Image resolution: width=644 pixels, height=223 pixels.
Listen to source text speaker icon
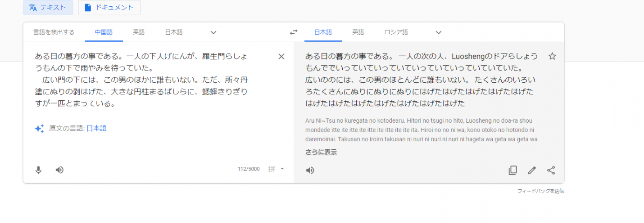click(x=59, y=170)
